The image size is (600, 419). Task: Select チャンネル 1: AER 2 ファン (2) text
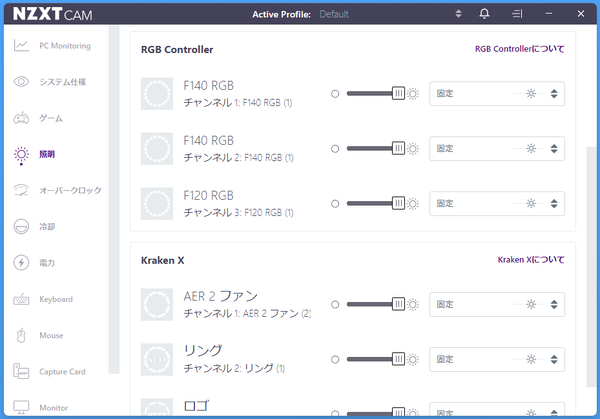(x=247, y=314)
